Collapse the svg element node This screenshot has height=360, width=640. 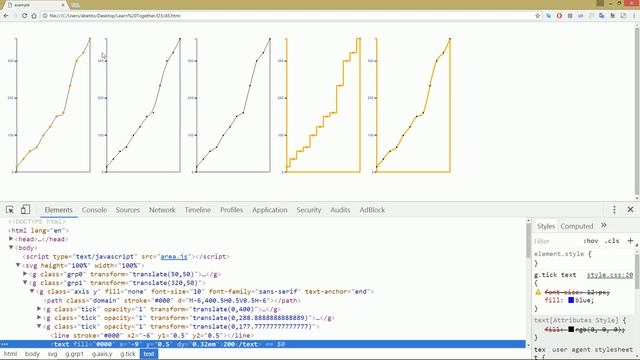tap(18, 265)
